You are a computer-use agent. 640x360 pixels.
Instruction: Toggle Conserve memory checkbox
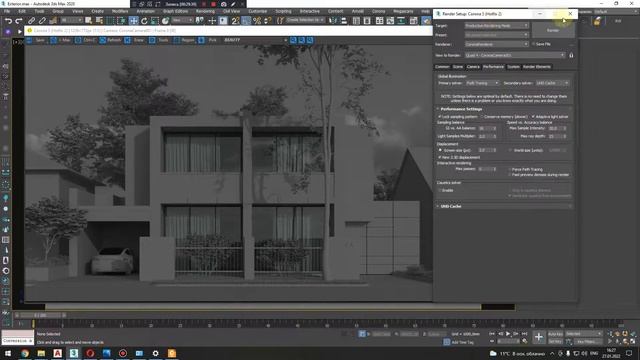(x=482, y=117)
